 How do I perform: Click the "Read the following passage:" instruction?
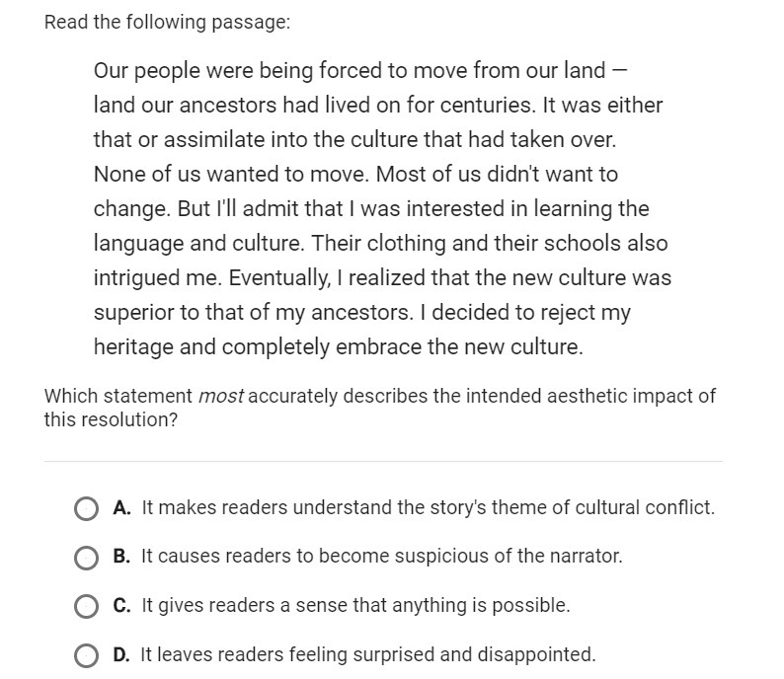point(167,23)
